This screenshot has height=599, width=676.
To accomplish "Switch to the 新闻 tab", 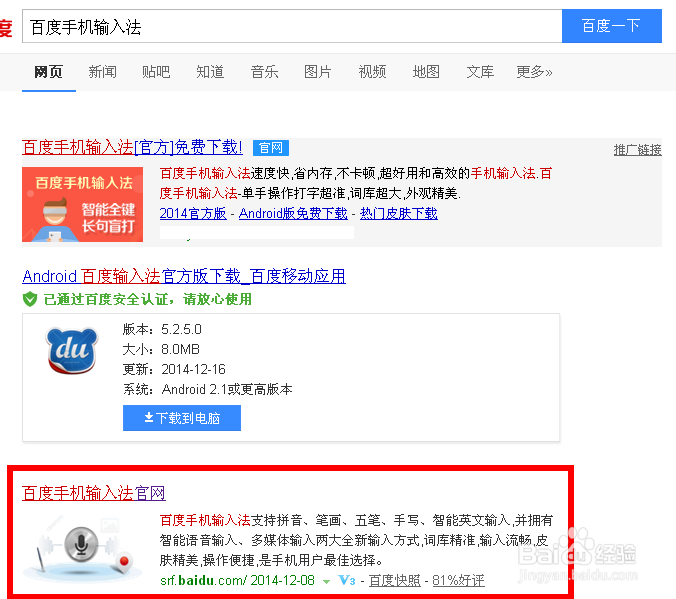I will click(103, 72).
